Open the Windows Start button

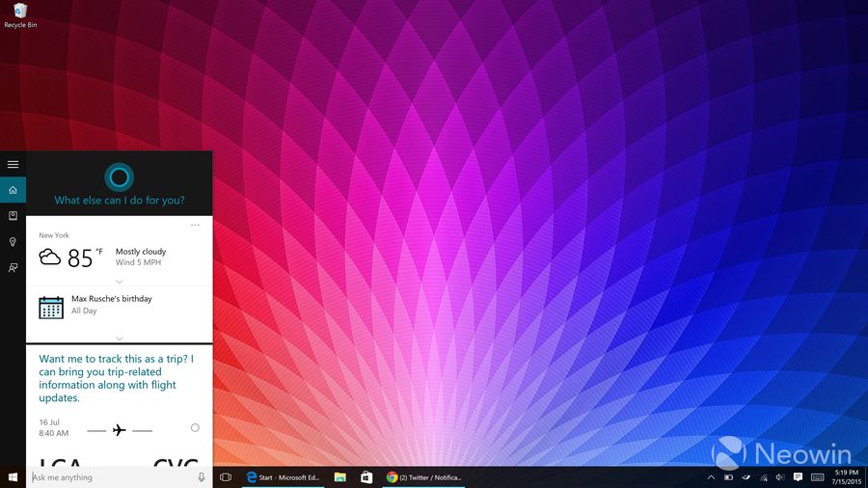[x=13, y=477]
